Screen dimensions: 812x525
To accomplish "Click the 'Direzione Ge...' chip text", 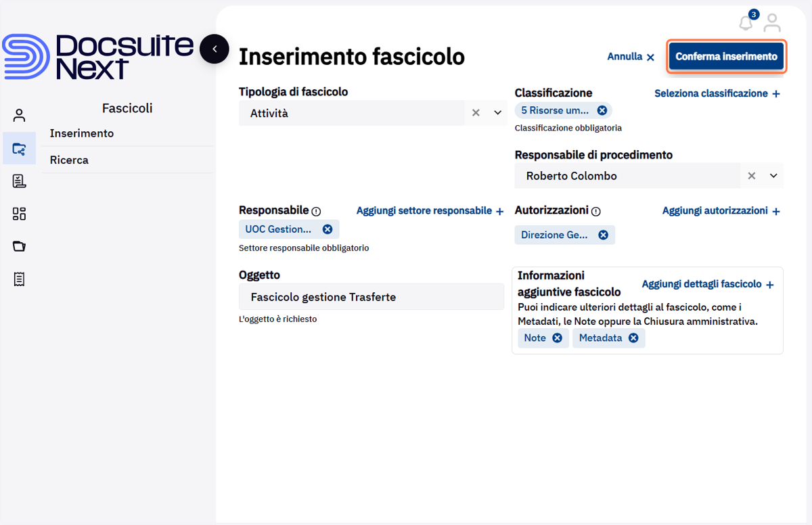I will tap(554, 235).
